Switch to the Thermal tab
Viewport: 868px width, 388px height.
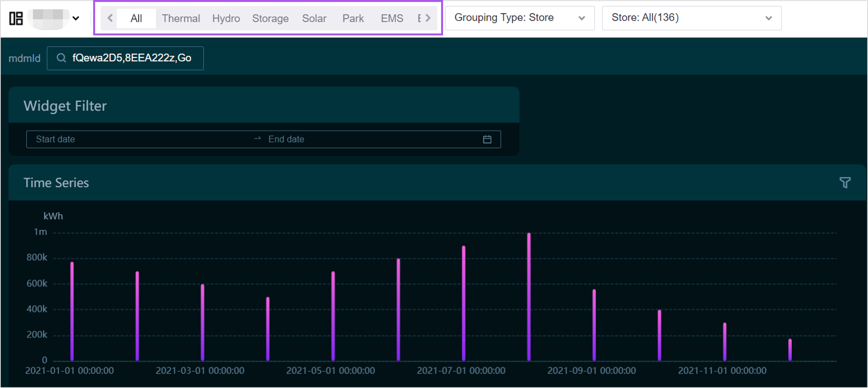tap(181, 18)
